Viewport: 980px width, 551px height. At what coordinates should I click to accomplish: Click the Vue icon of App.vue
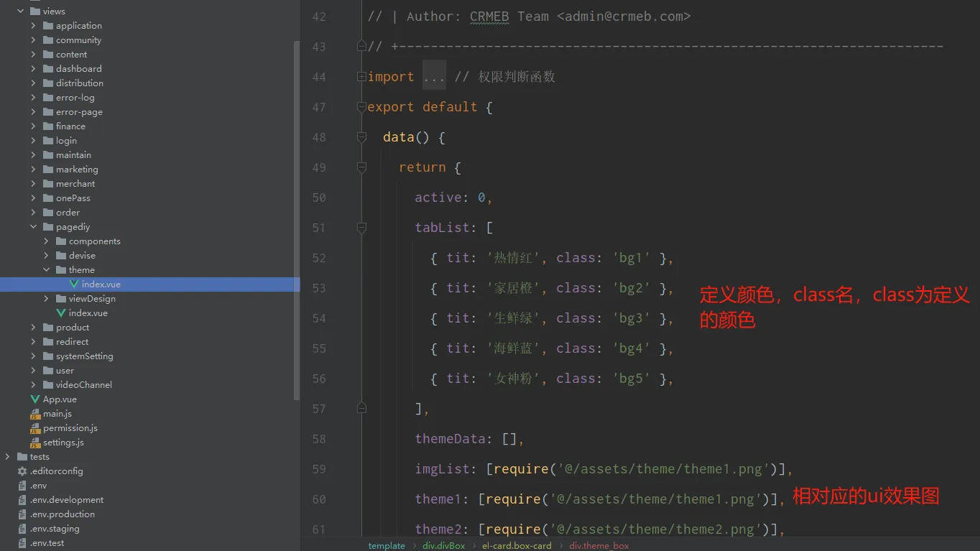pyautogui.click(x=35, y=399)
